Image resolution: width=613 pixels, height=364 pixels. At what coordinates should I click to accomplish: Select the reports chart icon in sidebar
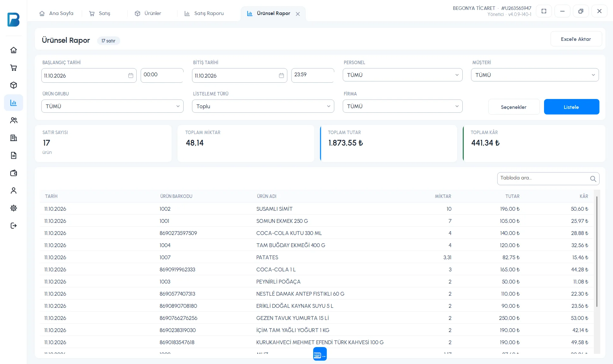[x=13, y=103]
